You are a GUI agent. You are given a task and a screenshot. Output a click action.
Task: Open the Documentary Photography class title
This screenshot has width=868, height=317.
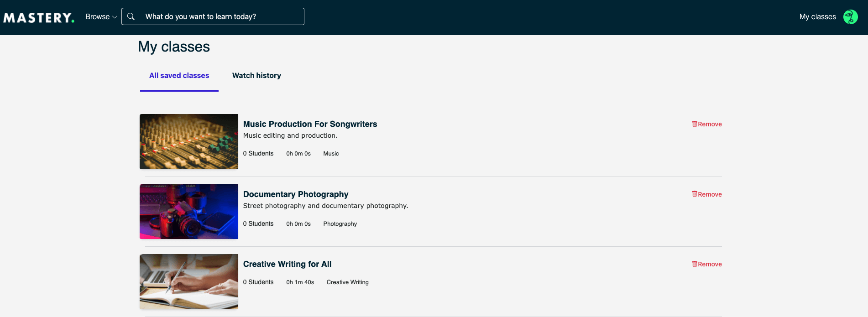point(296,194)
